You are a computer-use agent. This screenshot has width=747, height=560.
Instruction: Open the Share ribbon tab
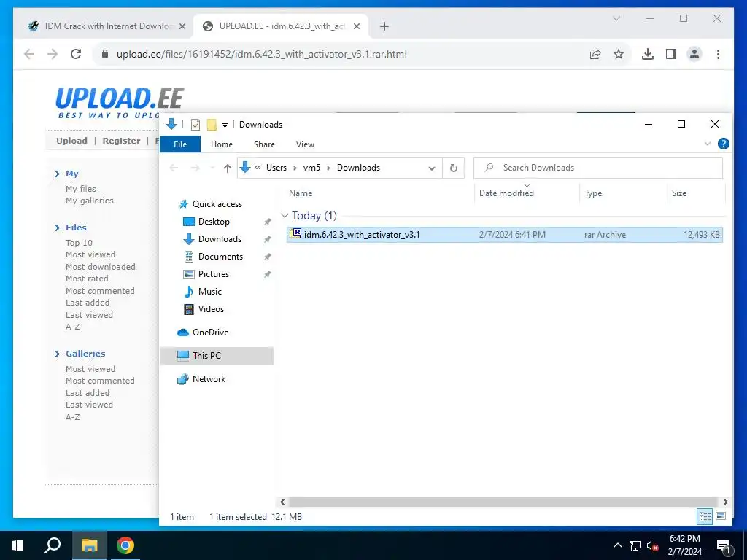[264, 144]
